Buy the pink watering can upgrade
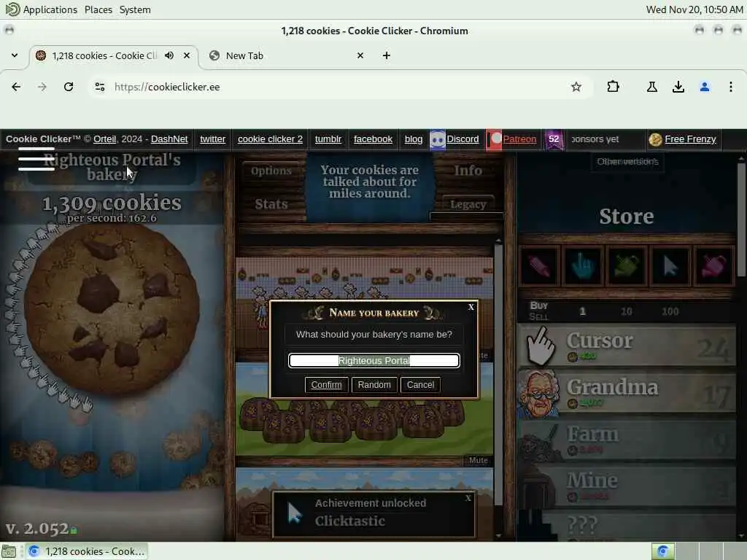Image resolution: width=747 pixels, height=560 pixels. pyautogui.click(x=713, y=265)
